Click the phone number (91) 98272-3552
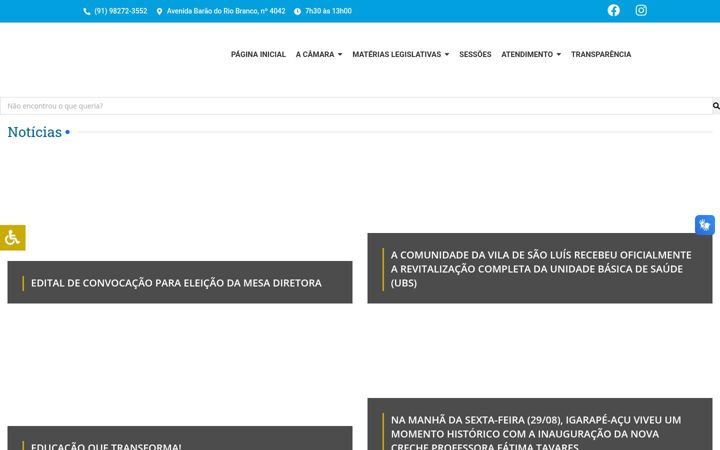720x450 pixels. 121,11
